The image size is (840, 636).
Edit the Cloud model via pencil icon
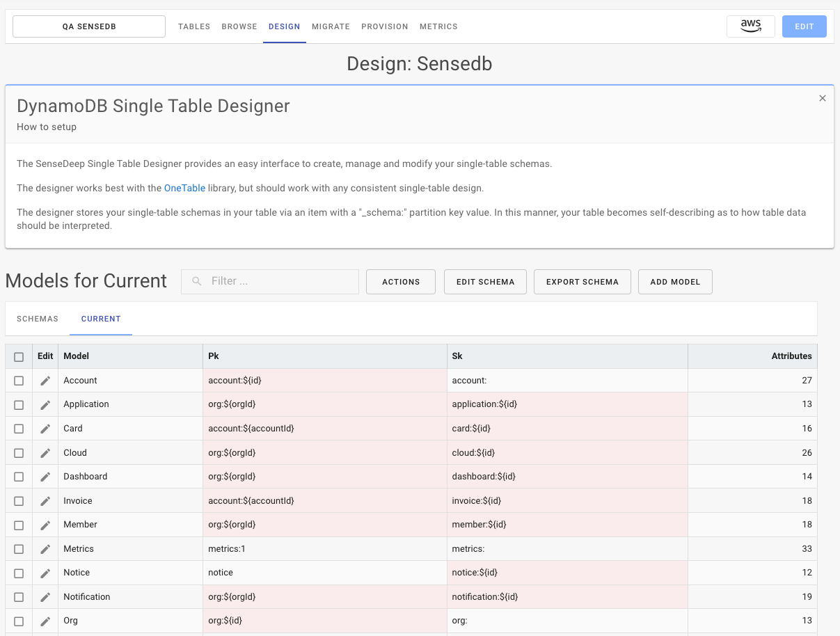[x=45, y=452]
